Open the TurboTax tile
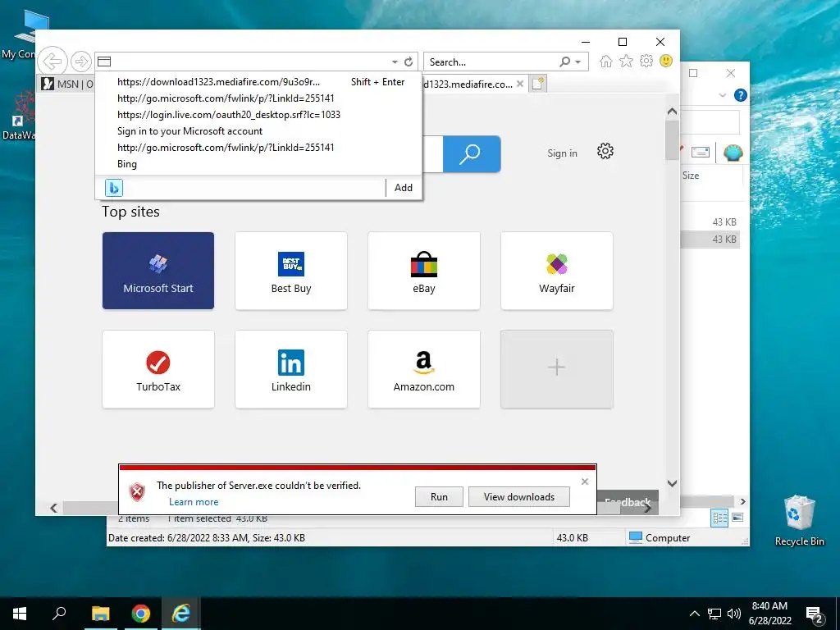 158,369
